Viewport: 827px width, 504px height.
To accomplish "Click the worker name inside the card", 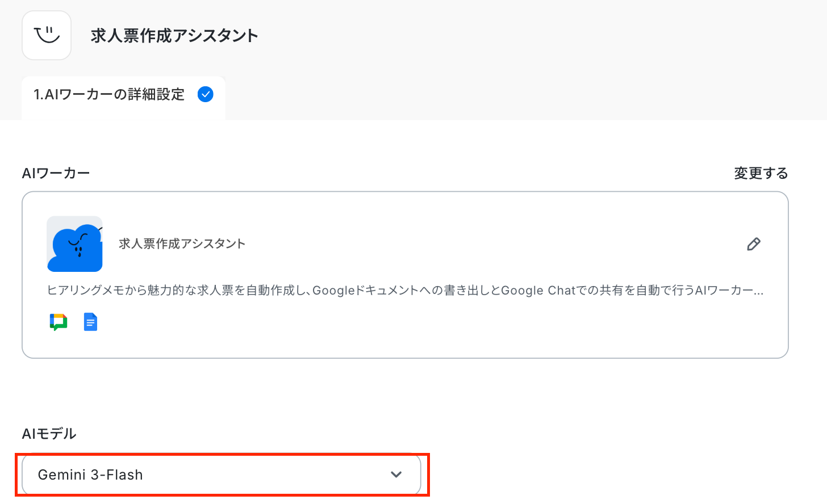I will 182,243.
